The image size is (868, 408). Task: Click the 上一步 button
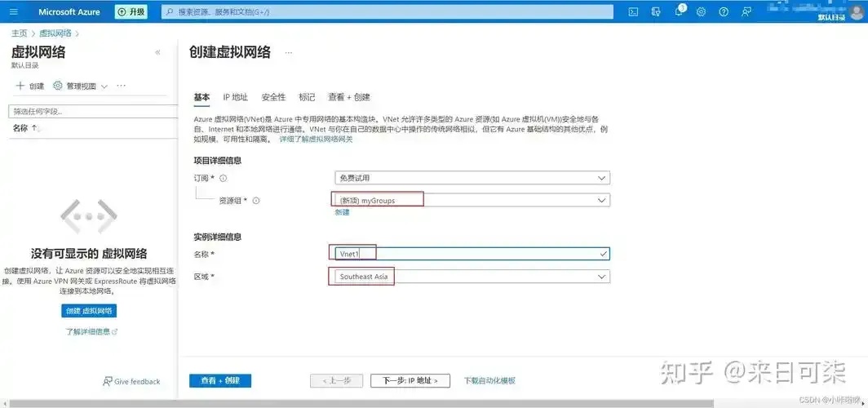(x=337, y=381)
